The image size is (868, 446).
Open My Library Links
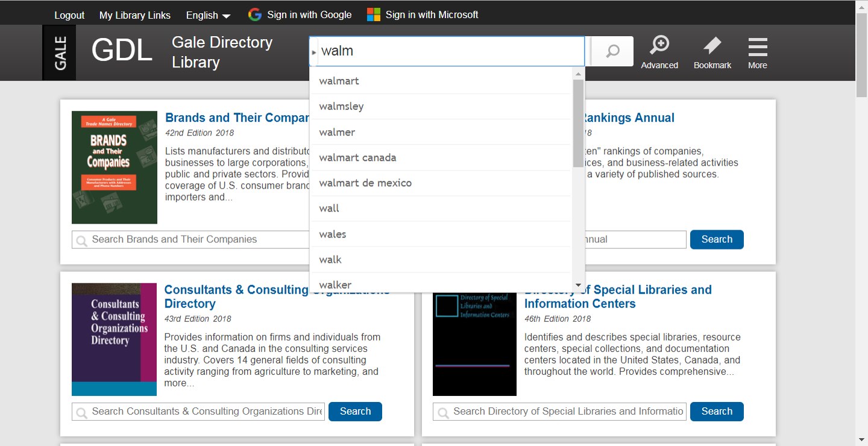click(x=135, y=15)
